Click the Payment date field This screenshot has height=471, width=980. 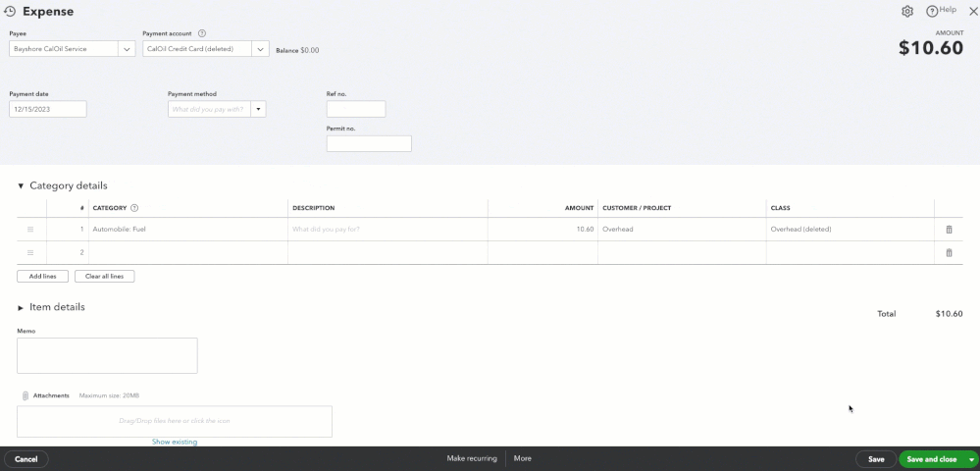pyautogui.click(x=48, y=109)
